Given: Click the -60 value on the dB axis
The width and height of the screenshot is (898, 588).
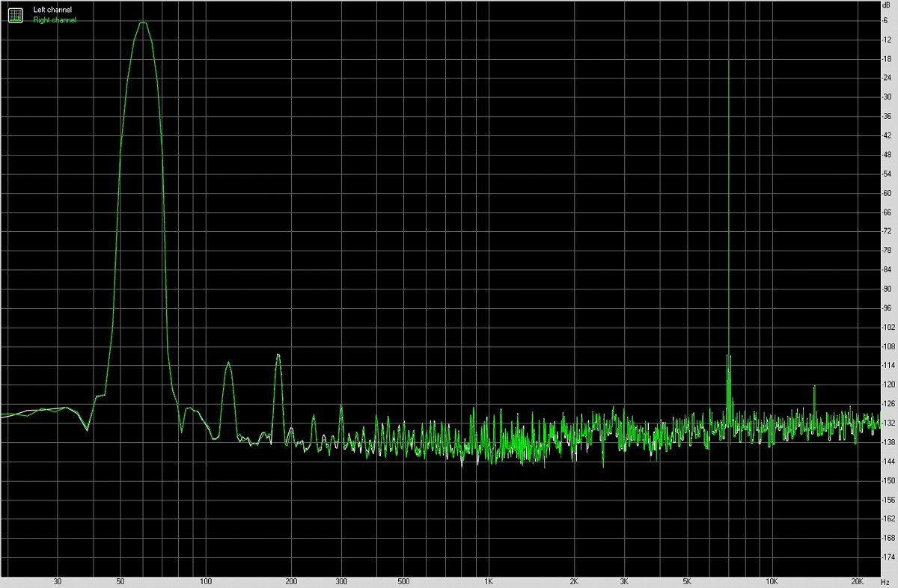Looking at the screenshot, I should (x=887, y=193).
